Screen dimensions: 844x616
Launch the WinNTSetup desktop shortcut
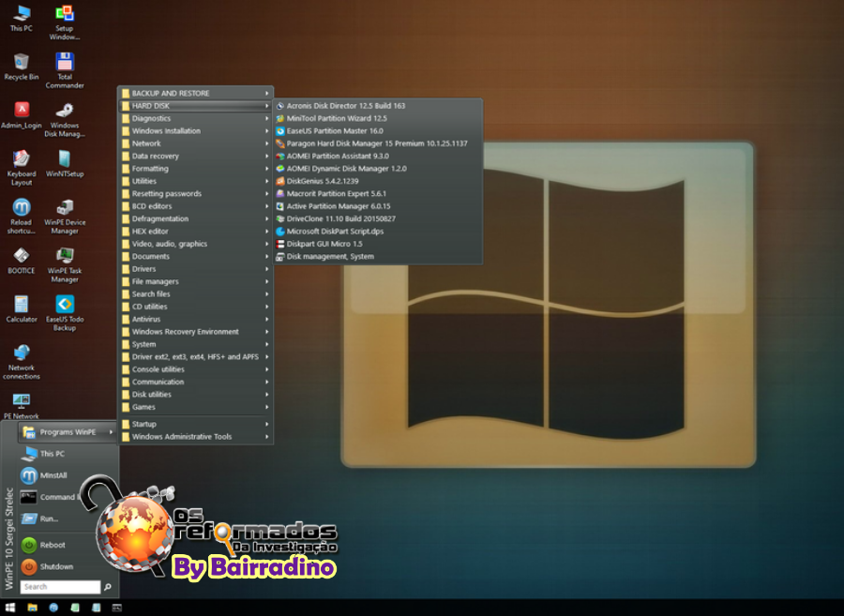[x=65, y=159]
